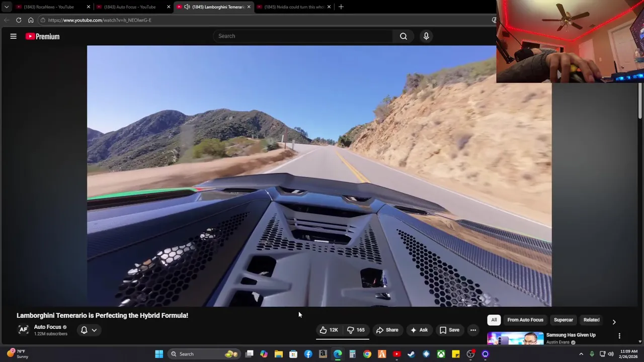Open the Auto Focus channel name link
Viewport: 644px width, 362px height.
pos(47,327)
